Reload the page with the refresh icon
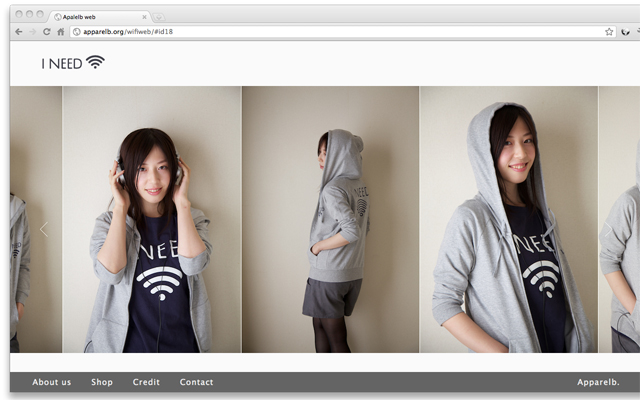The image size is (640, 400). point(46,32)
